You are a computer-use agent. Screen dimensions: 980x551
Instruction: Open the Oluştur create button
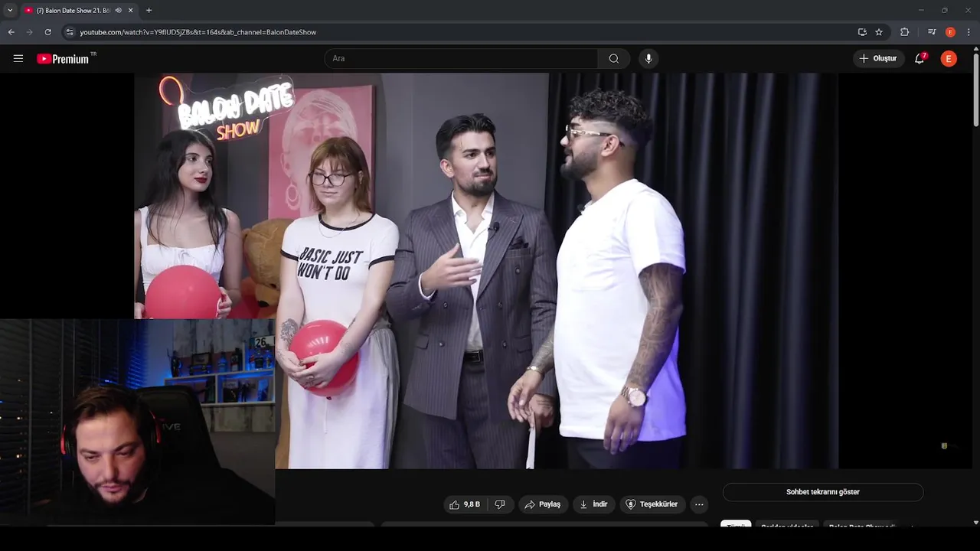point(878,58)
